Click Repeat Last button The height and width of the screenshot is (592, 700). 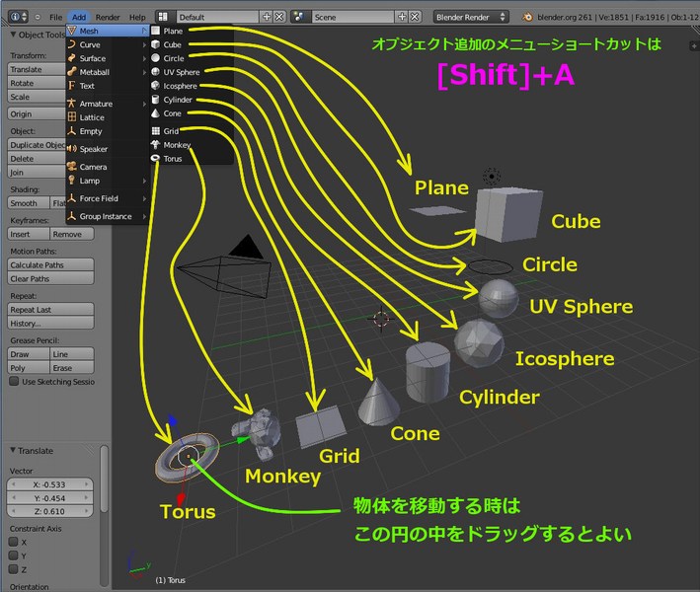(50, 310)
